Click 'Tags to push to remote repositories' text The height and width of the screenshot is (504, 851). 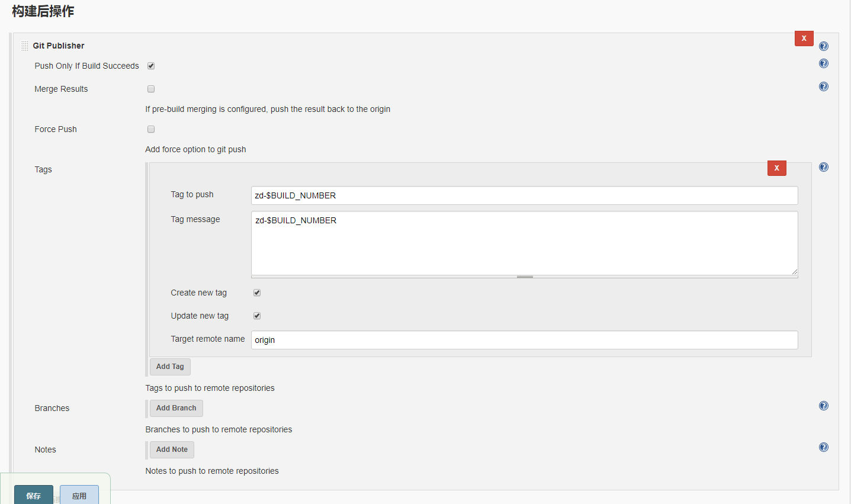pos(210,388)
